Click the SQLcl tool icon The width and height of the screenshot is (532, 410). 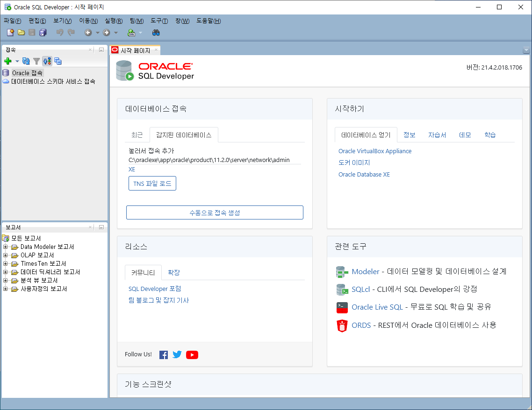point(342,290)
